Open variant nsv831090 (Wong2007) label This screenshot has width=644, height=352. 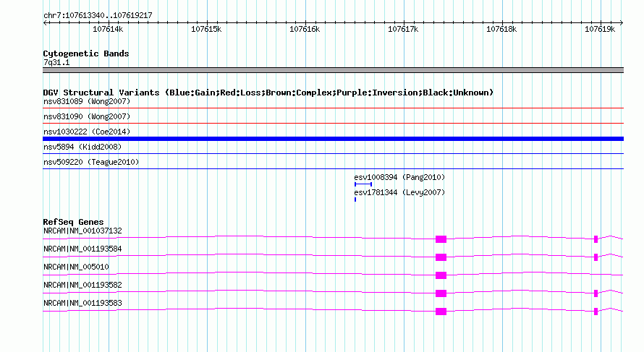pyautogui.click(x=87, y=116)
